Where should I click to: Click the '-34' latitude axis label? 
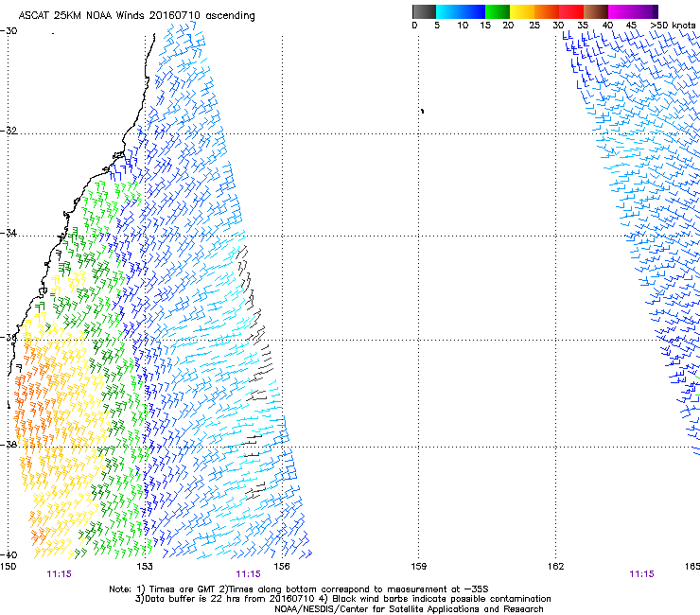(9, 233)
